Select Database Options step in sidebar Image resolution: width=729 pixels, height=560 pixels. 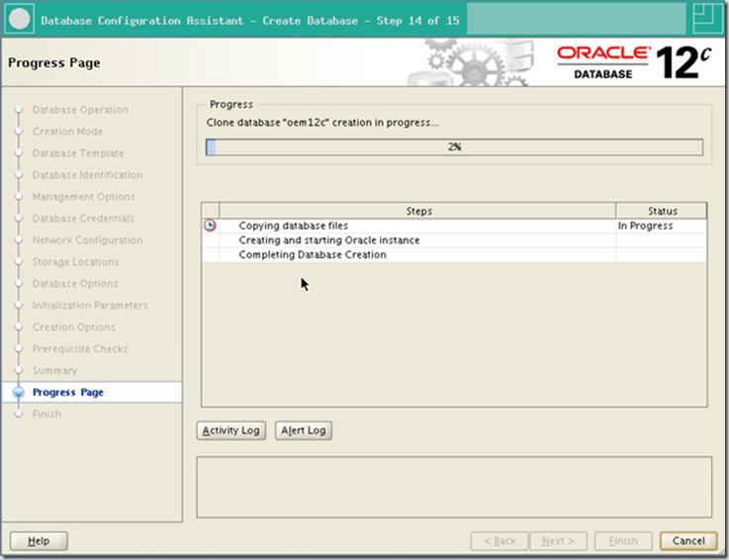[x=75, y=284]
